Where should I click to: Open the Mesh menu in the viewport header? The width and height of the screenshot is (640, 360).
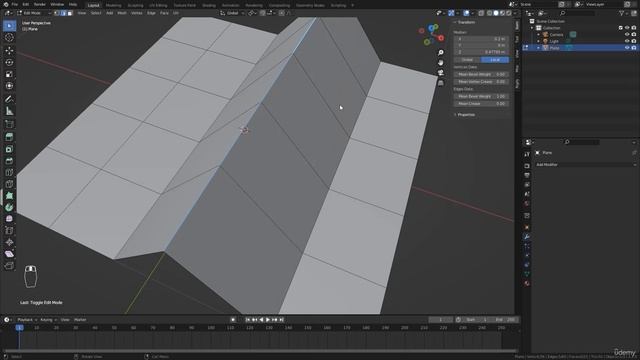122,13
